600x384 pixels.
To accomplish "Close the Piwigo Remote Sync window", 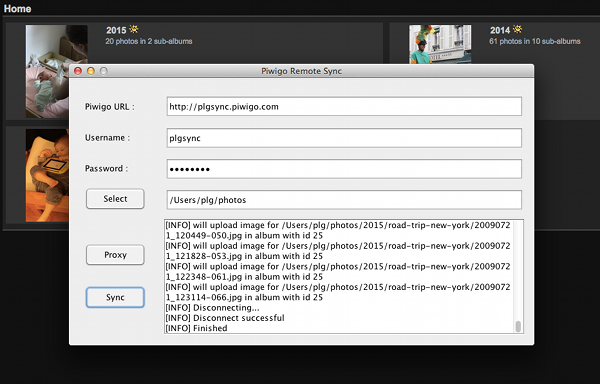I will tap(78, 71).
